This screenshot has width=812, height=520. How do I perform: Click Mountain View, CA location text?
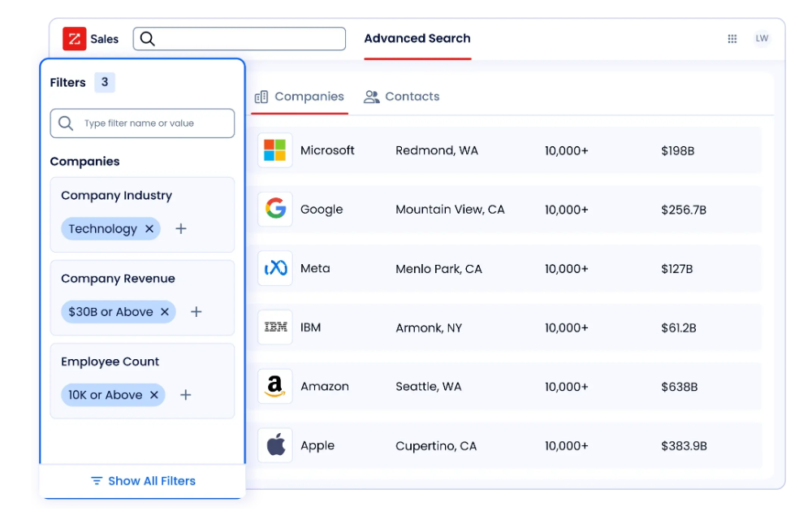[x=450, y=210]
